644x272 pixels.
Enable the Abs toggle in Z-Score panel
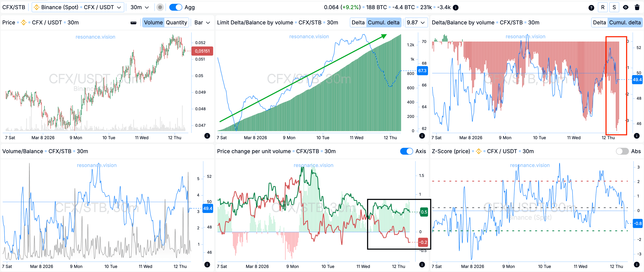(x=622, y=151)
